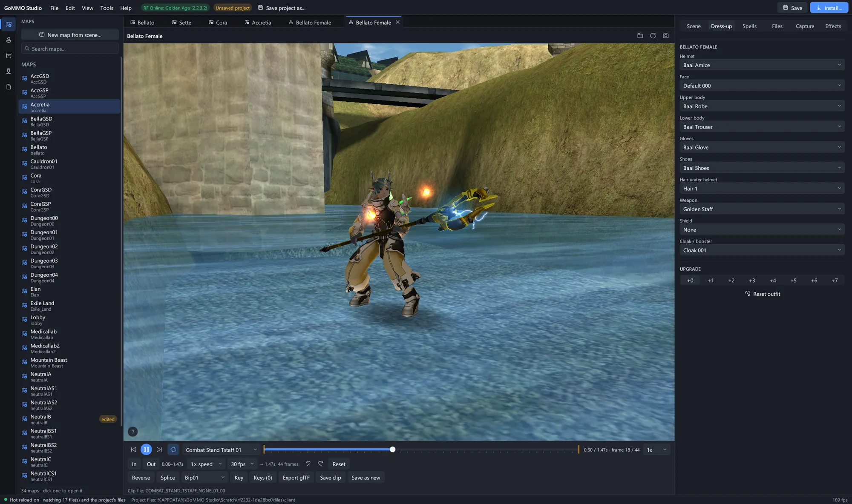Screen dimensions: 852x504
Task: Open the Characters sidebar panel icon
Action: 9,40
